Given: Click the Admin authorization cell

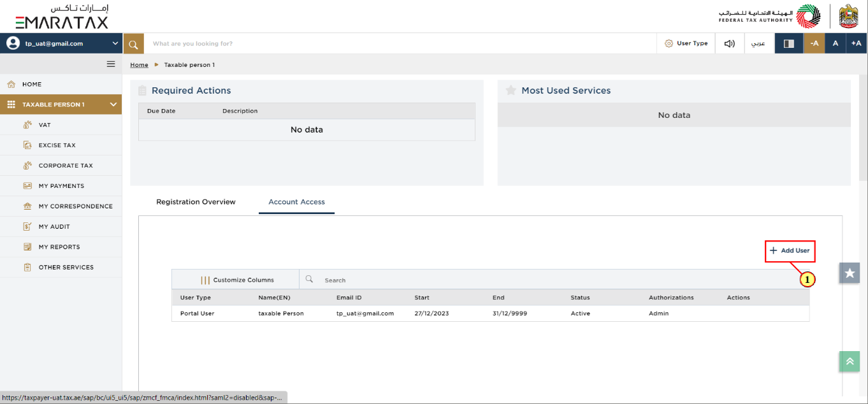Looking at the screenshot, I should 659,314.
